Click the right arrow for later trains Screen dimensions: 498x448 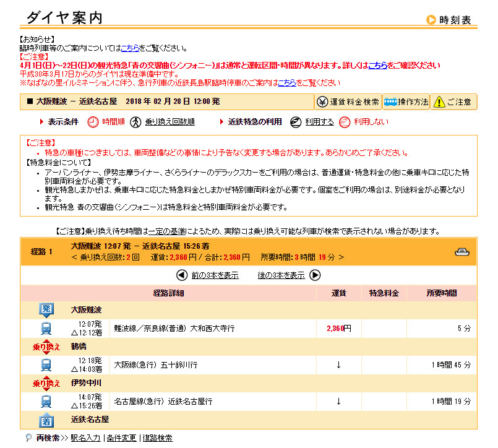point(315,275)
